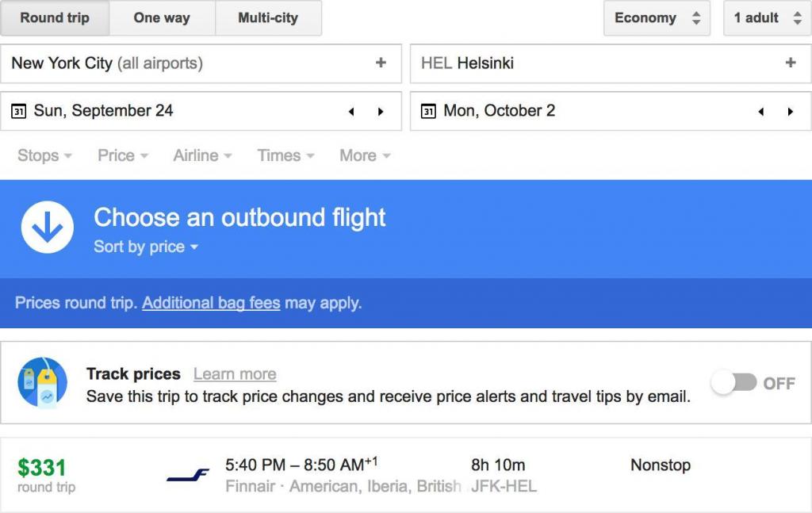Click the plus icon beside New York City
Screen dimensions: 812x513
point(381,63)
